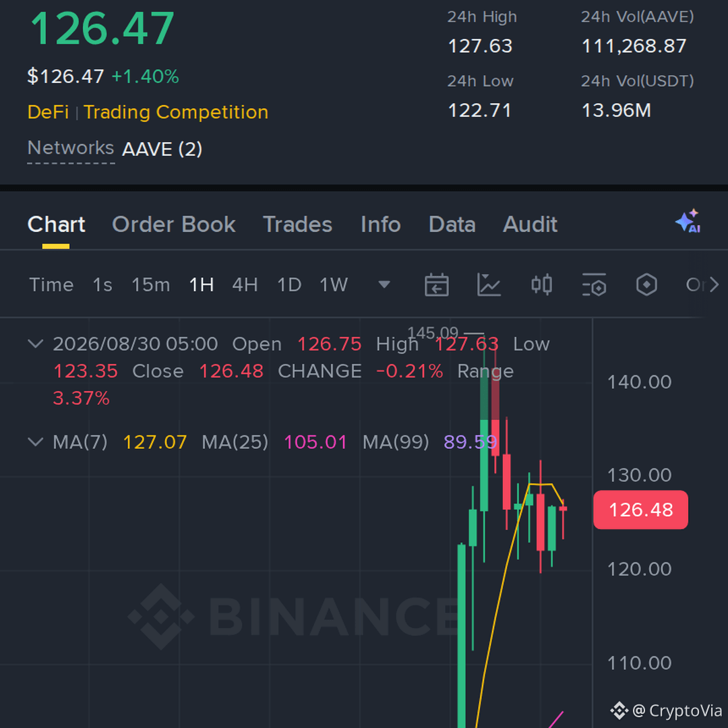Click the 145.09 high marker label
The width and height of the screenshot is (728, 728).
coord(433,333)
